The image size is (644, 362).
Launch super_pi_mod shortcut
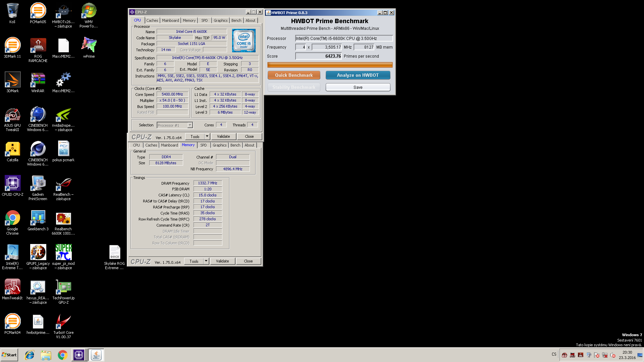[x=63, y=257]
